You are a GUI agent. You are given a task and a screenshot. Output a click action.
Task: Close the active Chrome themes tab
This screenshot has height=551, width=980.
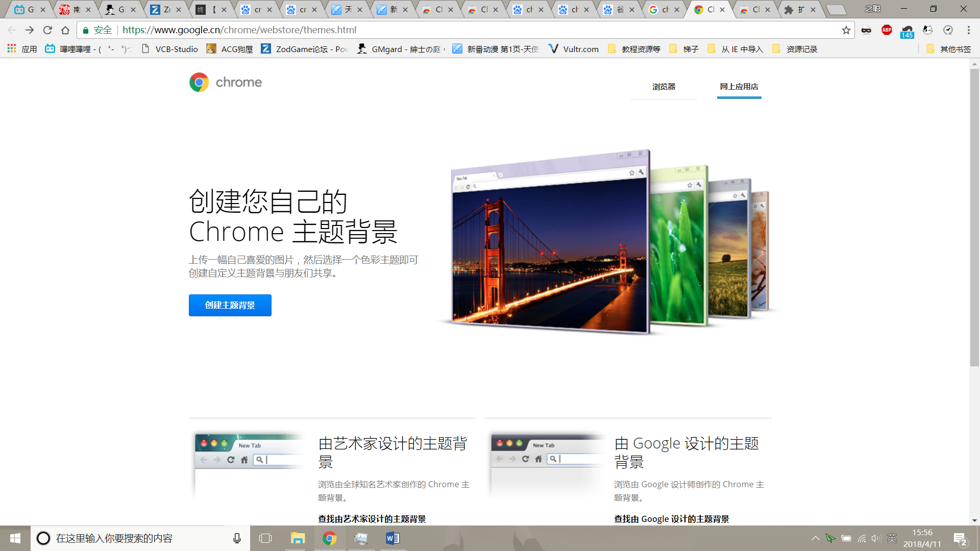click(x=722, y=9)
